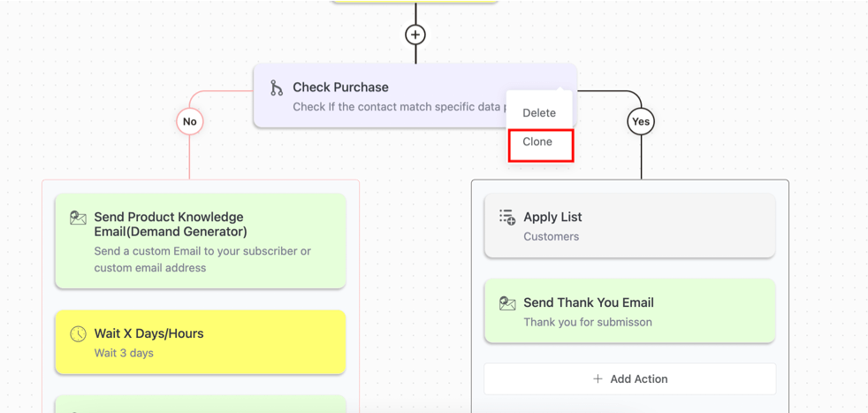Open the Check Purchase condition title
This screenshot has height=413, width=868.
[x=340, y=88]
